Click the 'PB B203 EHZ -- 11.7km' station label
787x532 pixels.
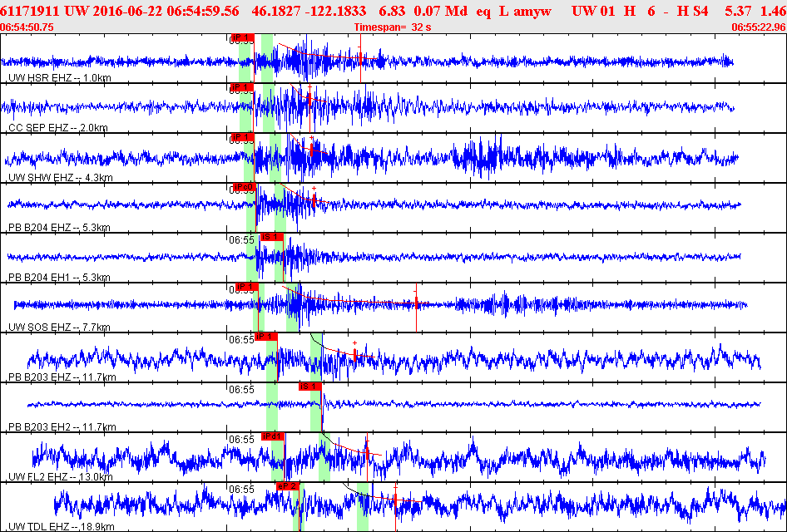(x=62, y=377)
